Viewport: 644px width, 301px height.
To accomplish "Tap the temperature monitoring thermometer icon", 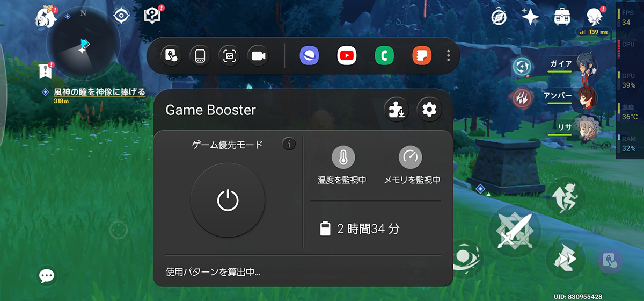I will tap(343, 157).
